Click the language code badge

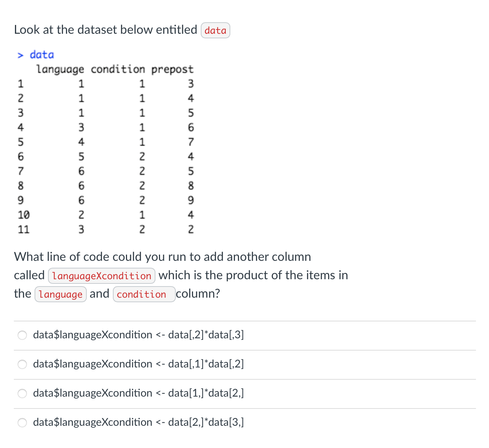[x=60, y=294]
